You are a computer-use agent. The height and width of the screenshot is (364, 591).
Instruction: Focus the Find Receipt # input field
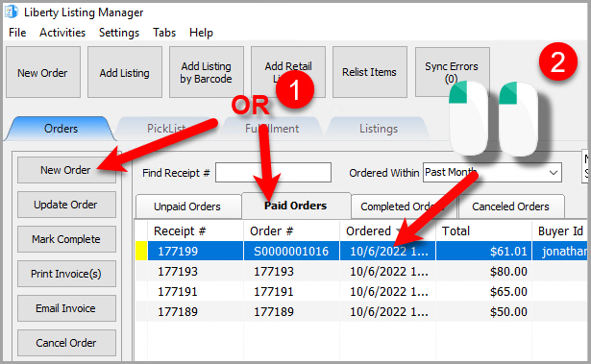273,173
